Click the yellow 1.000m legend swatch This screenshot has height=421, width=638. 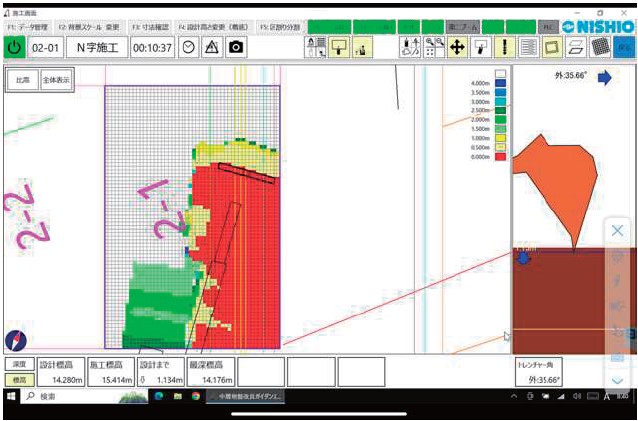500,138
